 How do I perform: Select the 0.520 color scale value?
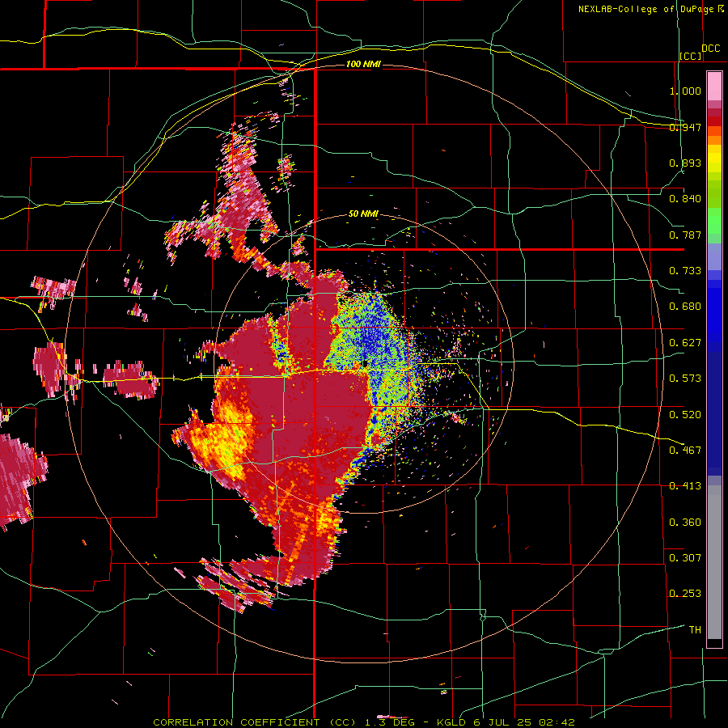[685, 415]
